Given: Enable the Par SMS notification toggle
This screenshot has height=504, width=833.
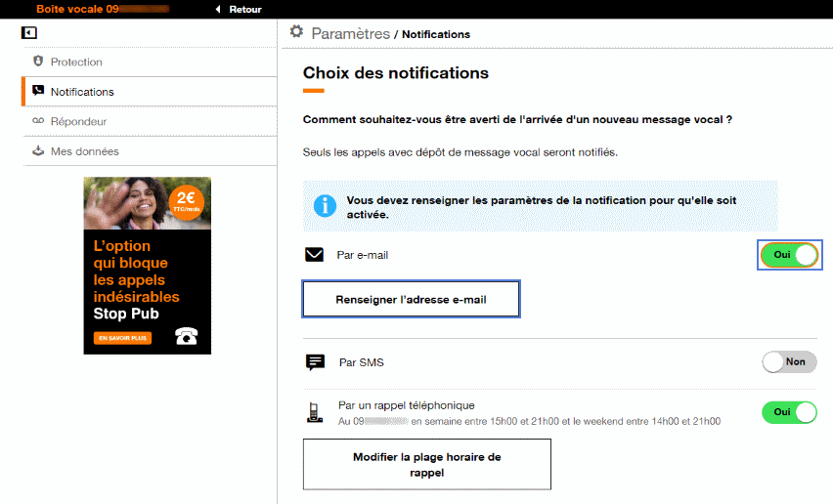Looking at the screenshot, I should [789, 362].
